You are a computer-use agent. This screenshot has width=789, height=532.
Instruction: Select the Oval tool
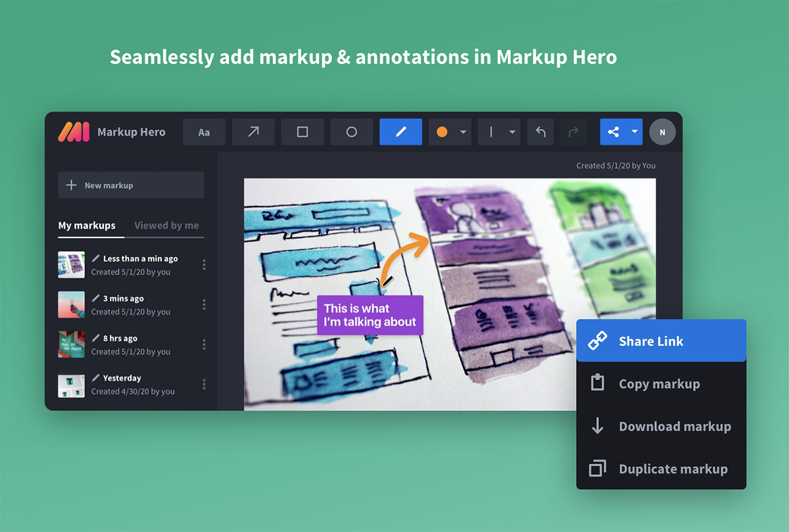tap(352, 132)
